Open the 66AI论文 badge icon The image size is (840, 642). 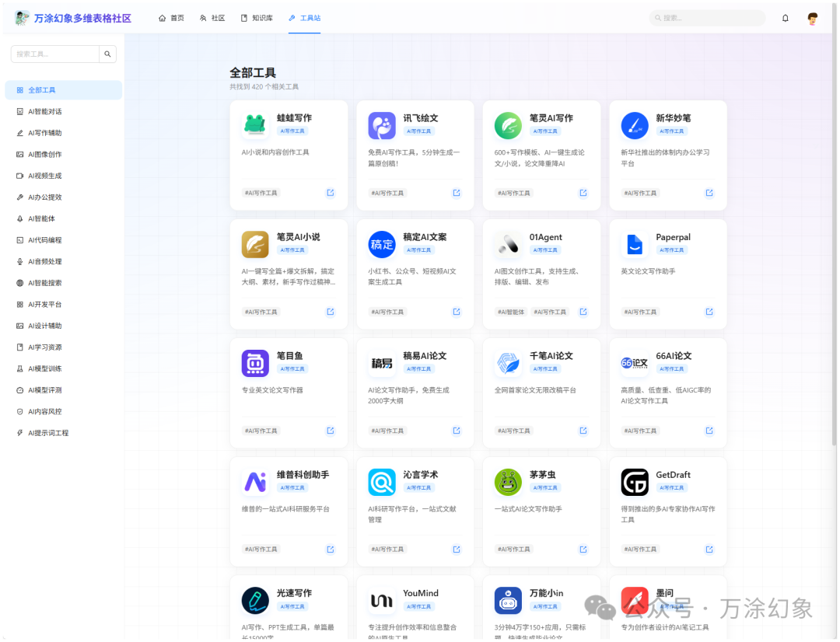(x=634, y=362)
